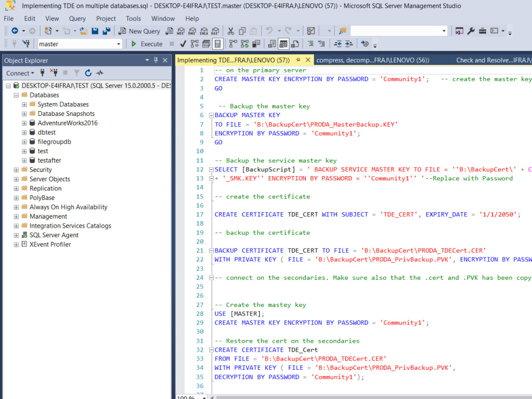
Task: Click the Execute button
Action: (x=147, y=44)
